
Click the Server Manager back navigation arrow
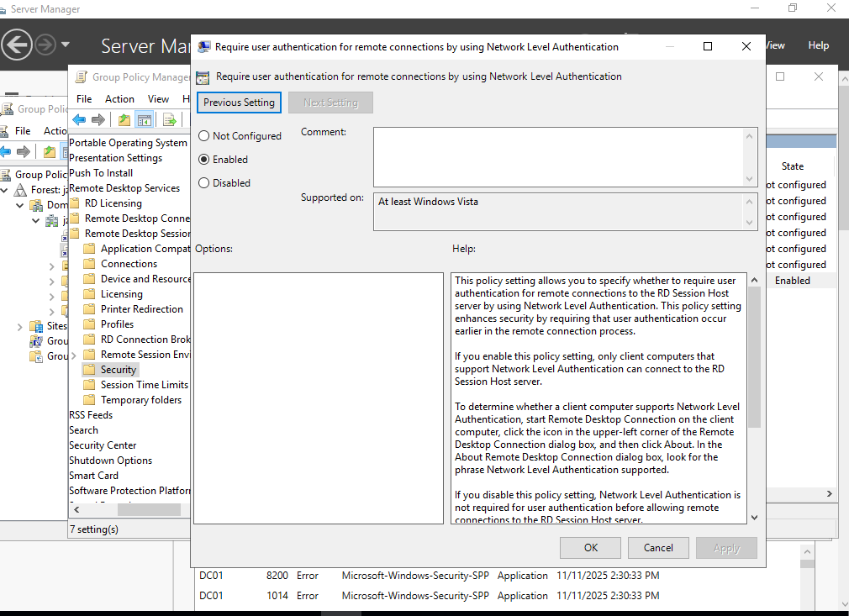[17, 44]
